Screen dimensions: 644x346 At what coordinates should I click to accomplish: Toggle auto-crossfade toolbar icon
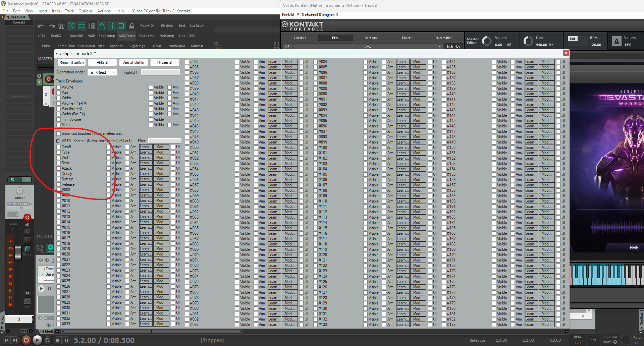tap(71, 26)
